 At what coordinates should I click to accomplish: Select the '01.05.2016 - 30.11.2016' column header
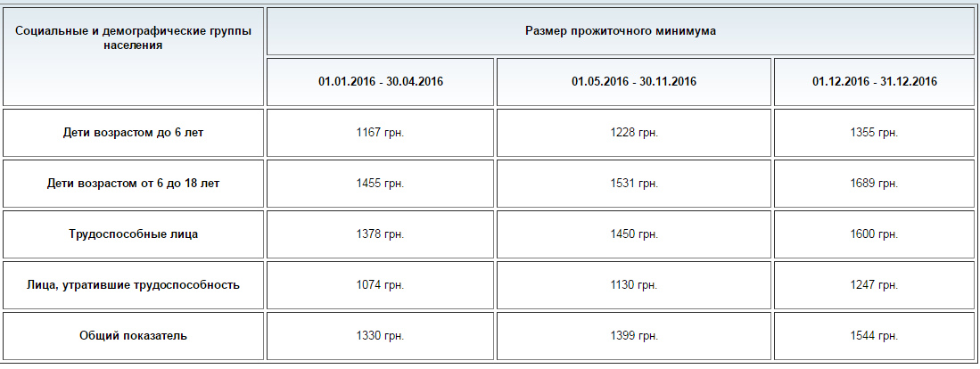[x=634, y=81]
